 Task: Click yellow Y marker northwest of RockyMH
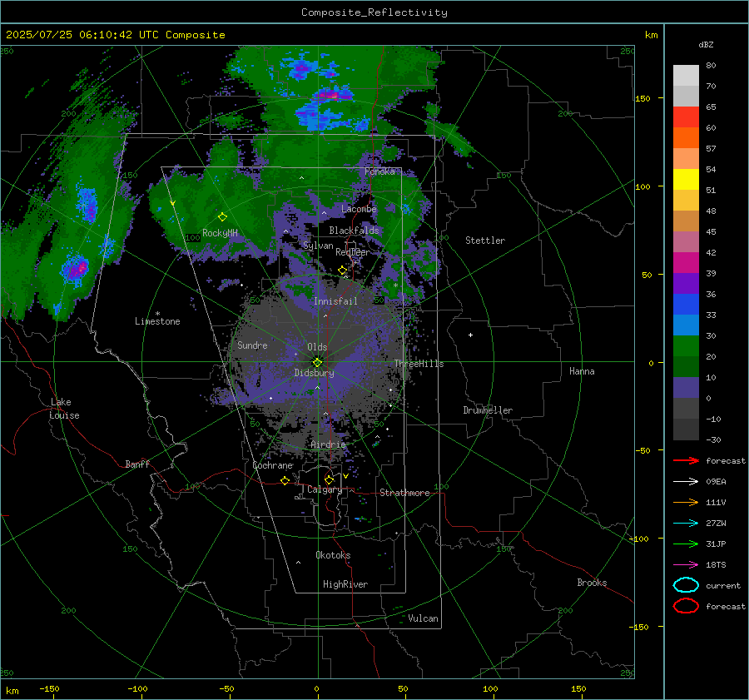pyautogui.click(x=173, y=203)
